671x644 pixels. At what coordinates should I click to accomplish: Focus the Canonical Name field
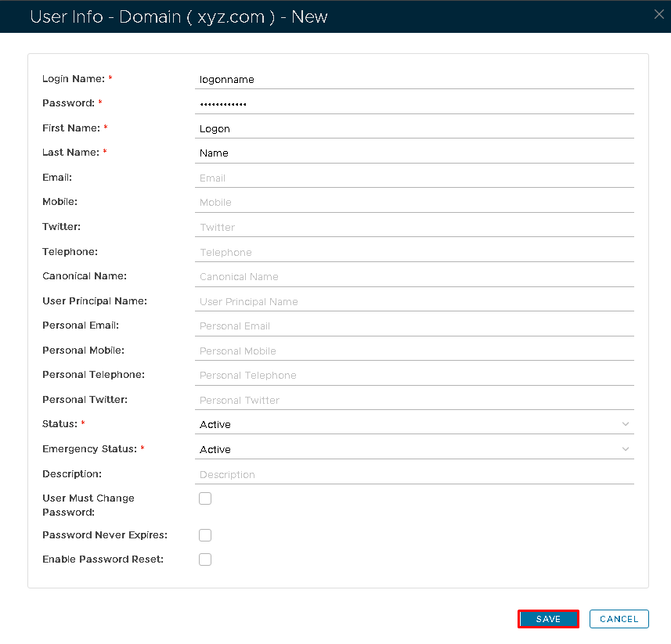click(414, 276)
